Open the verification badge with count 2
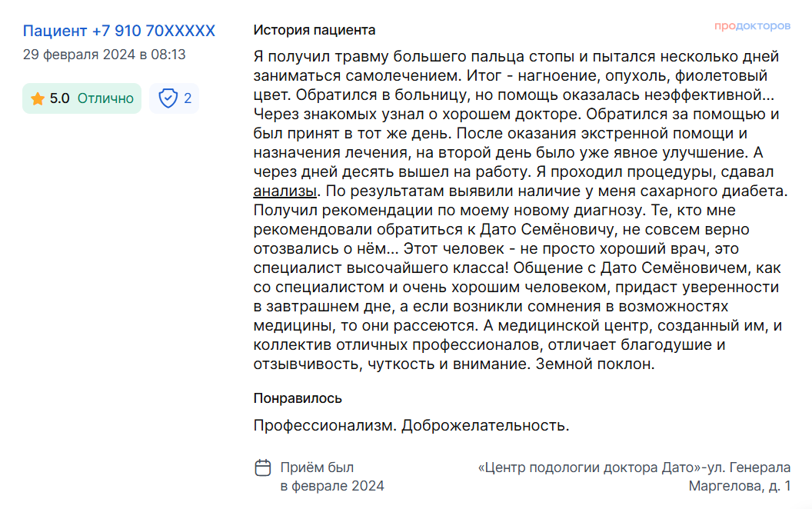 (174, 98)
